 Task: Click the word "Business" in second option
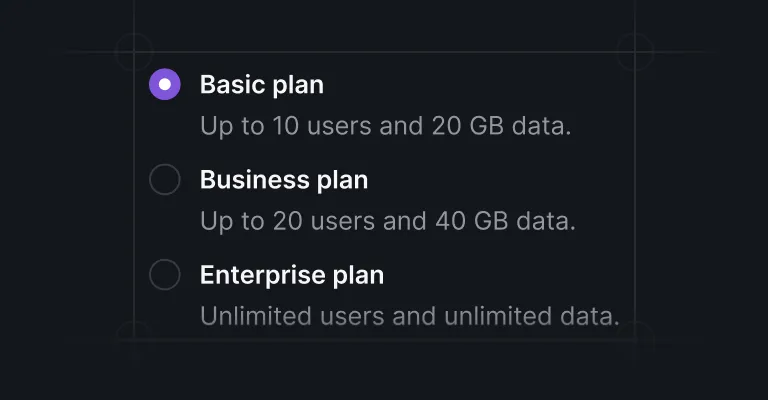click(x=255, y=180)
